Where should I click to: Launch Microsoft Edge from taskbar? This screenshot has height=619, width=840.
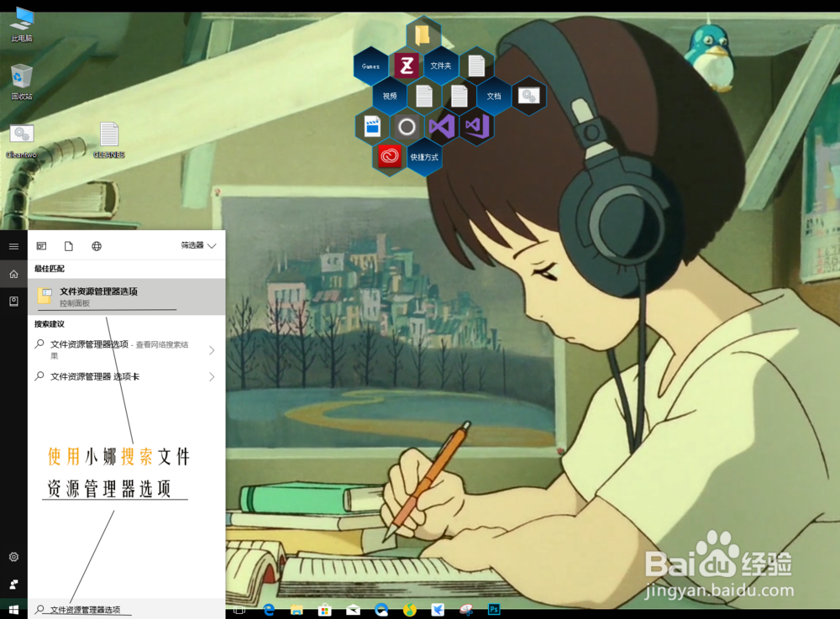[x=269, y=610]
